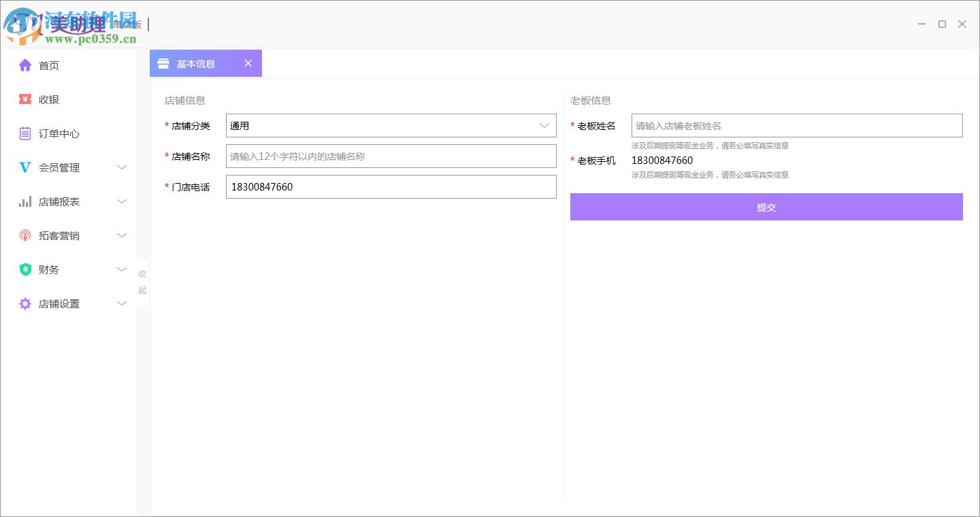Expand the 财务 submenu chevron
The width and height of the screenshot is (980, 517).
[122, 269]
